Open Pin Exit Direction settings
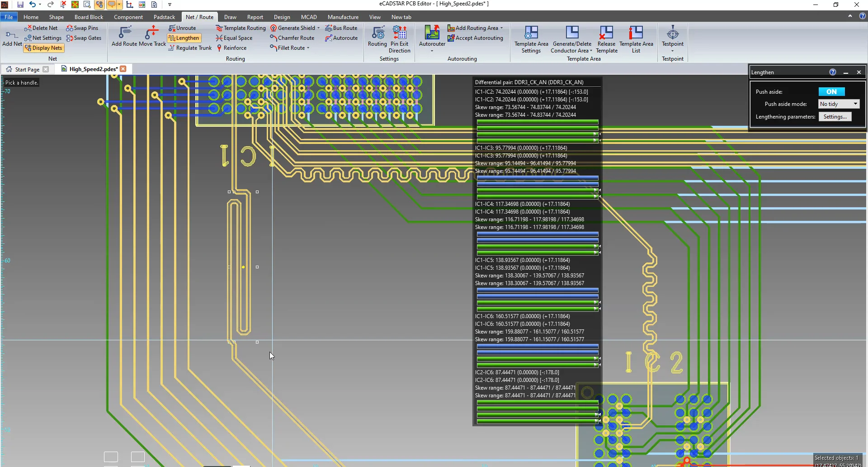This screenshot has width=868, height=467. (x=400, y=39)
